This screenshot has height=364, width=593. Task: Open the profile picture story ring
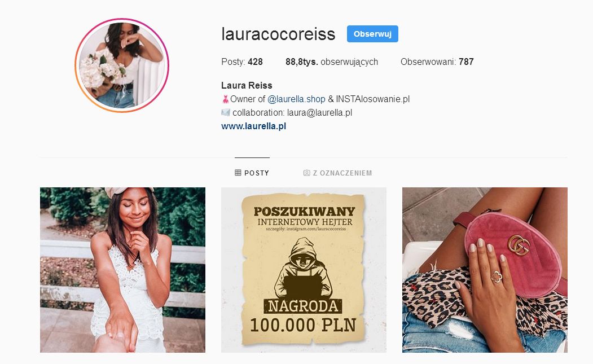coord(122,65)
